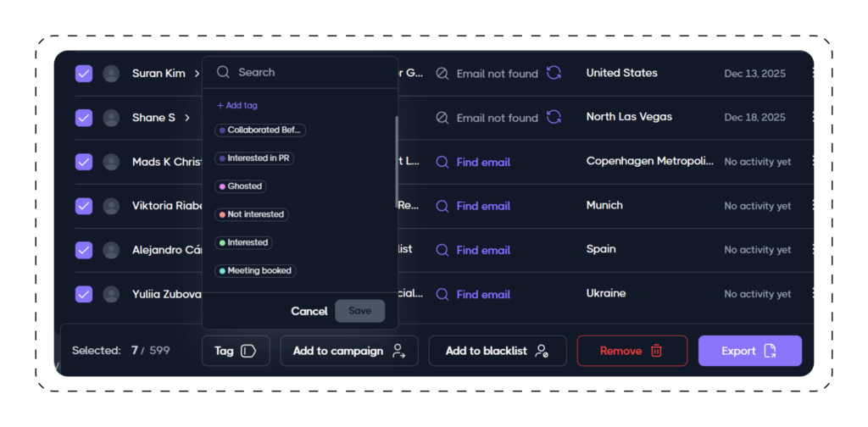Viewport: 868px width, 427px height.
Task: Click the find-email magnifier in Ukraine row
Action: (x=442, y=294)
